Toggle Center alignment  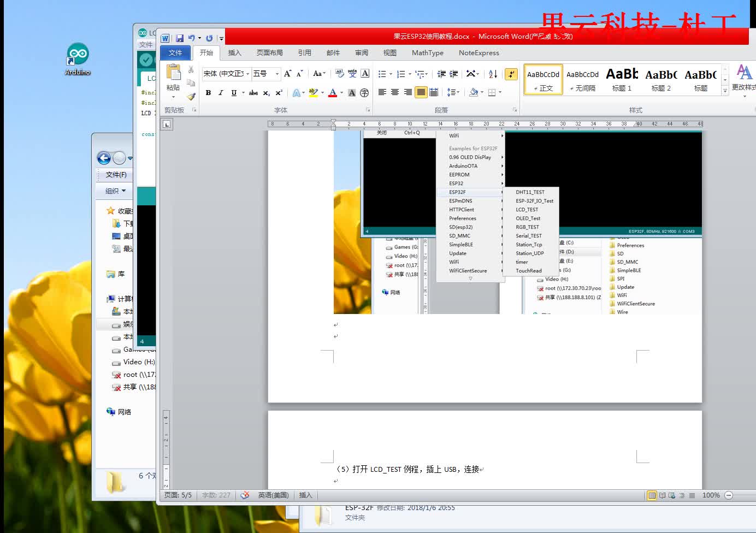395,92
